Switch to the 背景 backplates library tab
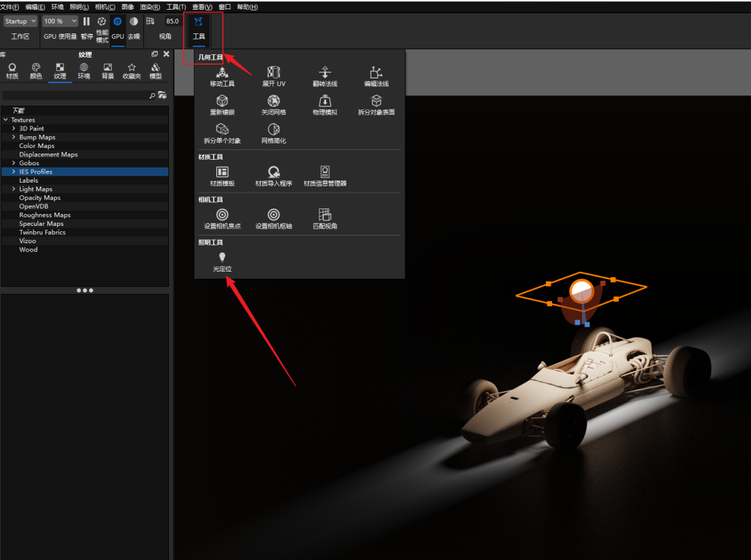 (108, 71)
